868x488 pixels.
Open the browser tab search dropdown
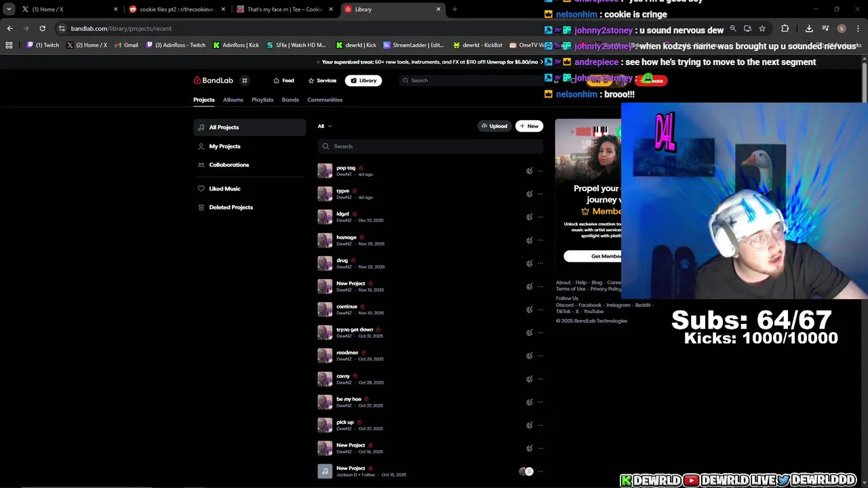tap(9, 9)
